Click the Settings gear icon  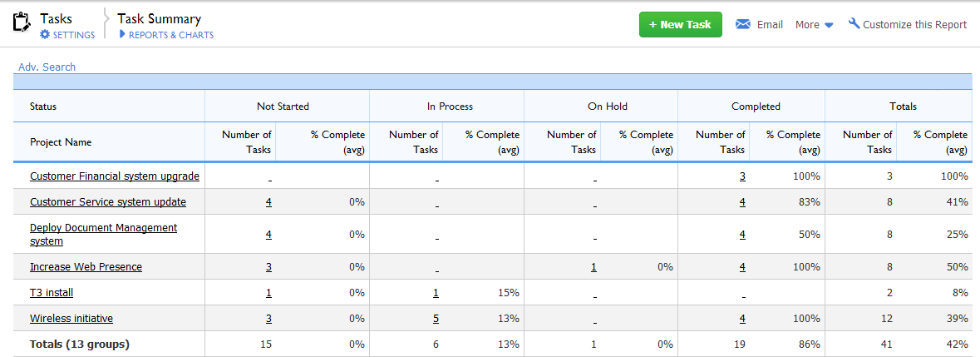click(44, 34)
